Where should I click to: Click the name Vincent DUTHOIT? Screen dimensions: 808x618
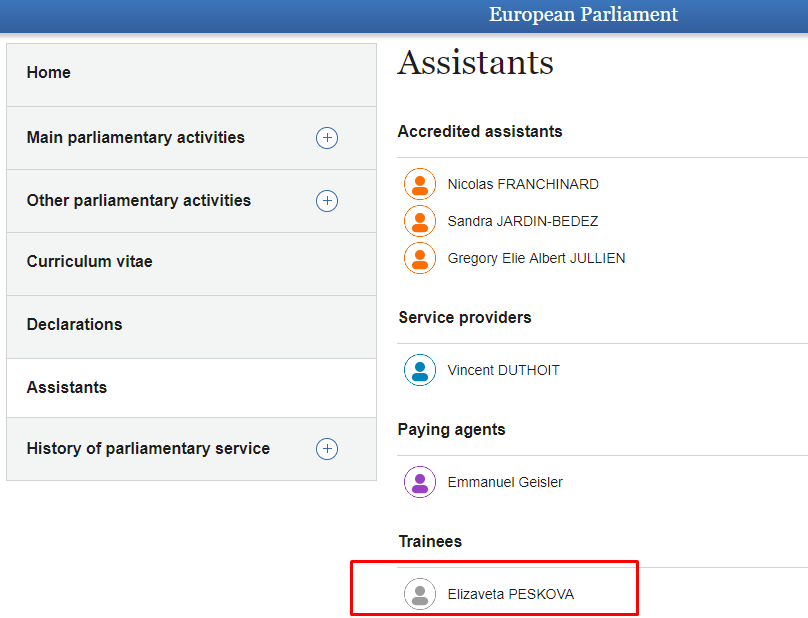(504, 370)
